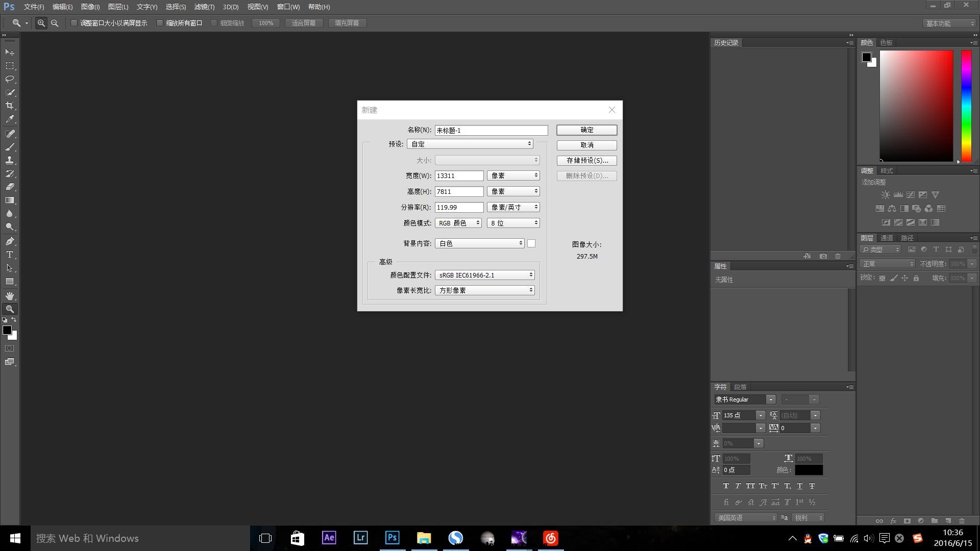Select the Brush tool
The width and height of the screenshot is (980, 551).
10,147
